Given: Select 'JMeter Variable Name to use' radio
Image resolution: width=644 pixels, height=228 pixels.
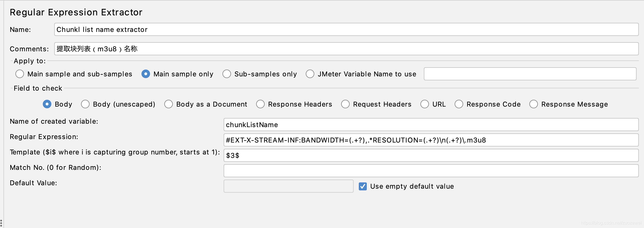Looking at the screenshot, I should (x=310, y=74).
